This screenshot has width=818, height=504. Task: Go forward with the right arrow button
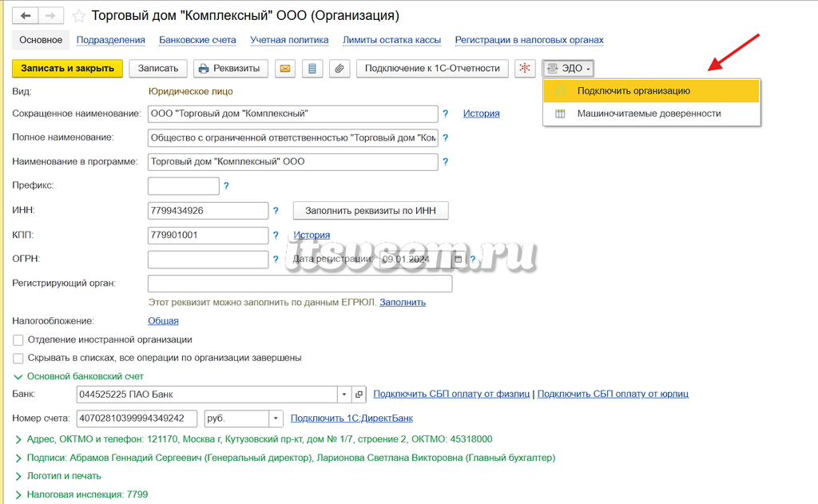click(x=50, y=16)
